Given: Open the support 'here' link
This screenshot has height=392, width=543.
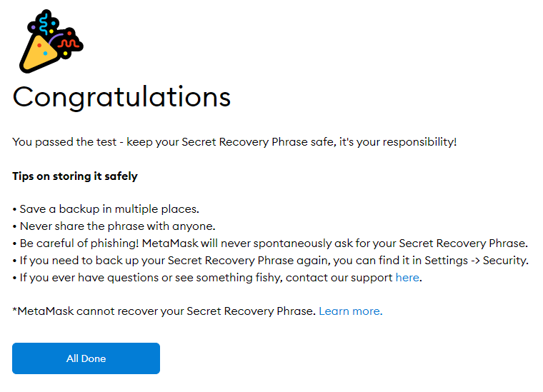Looking at the screenshot, I should coord(407,277).
